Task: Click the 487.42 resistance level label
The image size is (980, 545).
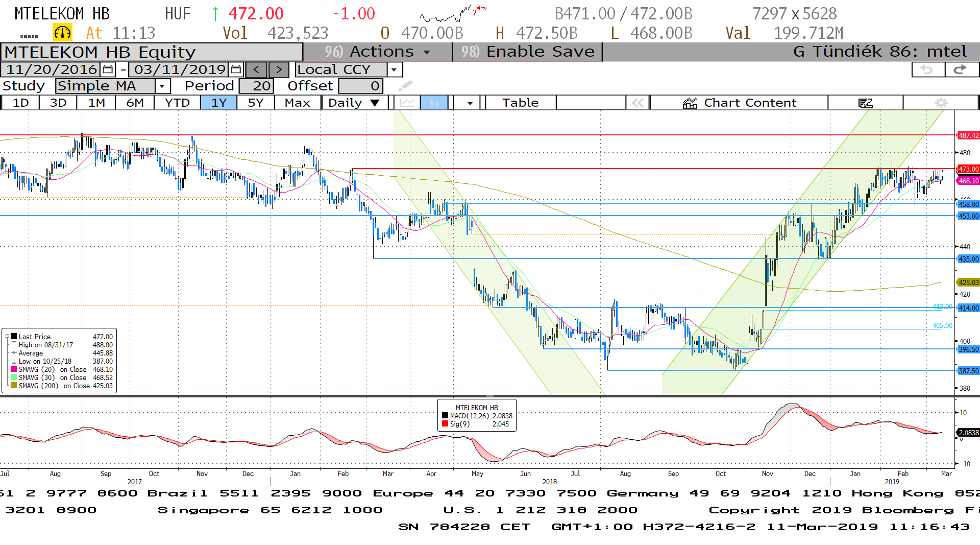Action: pyautogui.click(x=968, y=135)
